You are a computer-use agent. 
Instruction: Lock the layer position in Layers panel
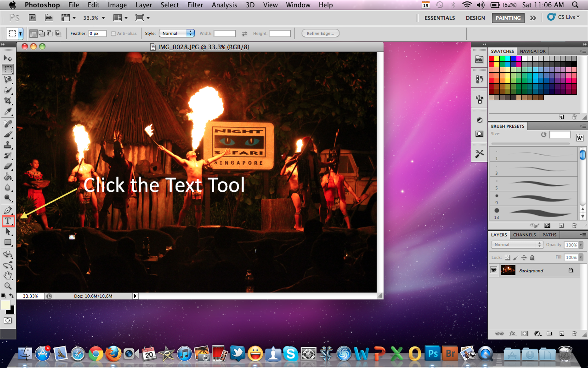pyautogui.click(x=524, y=257)
